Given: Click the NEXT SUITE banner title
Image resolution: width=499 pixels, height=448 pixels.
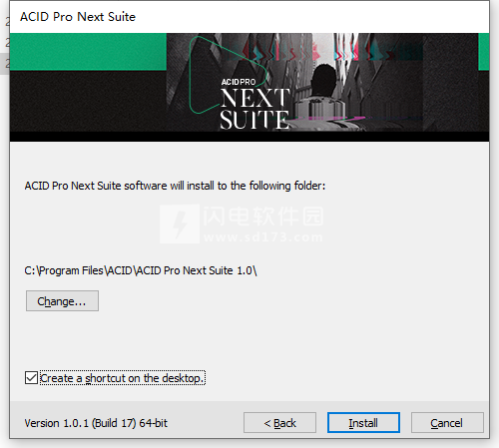Looking at the screenshot, I should tap(254, 109).
